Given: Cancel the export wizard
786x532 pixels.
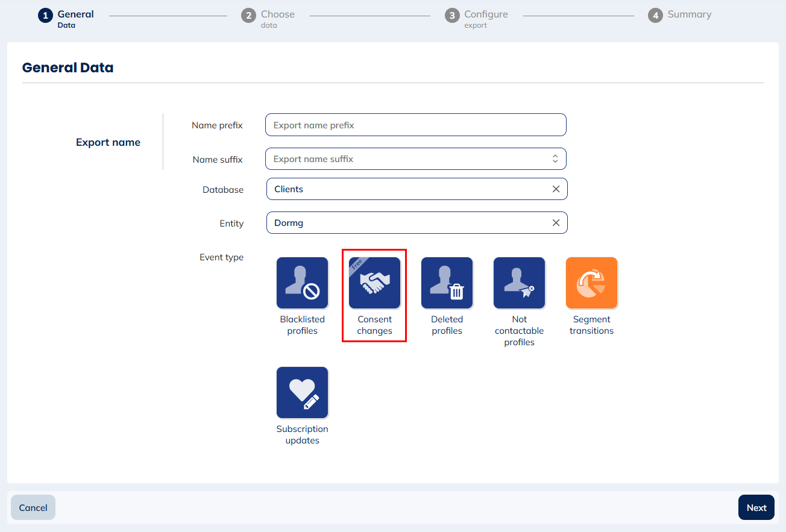Looking at the screenshot, I should click(x=33, y=507).
